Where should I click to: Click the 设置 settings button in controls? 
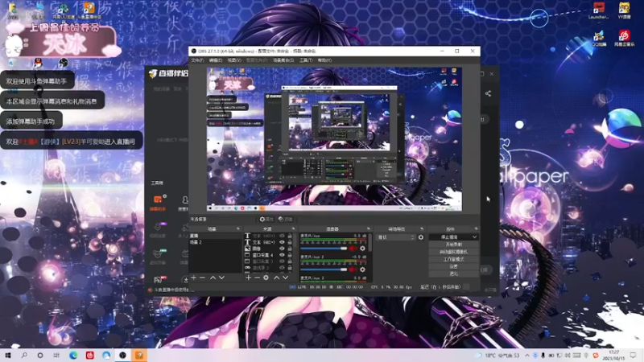click(453, 266)
